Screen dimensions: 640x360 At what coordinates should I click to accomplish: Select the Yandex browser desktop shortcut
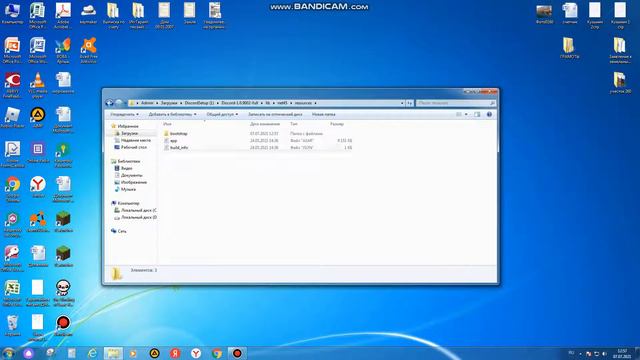pos(38,187)
